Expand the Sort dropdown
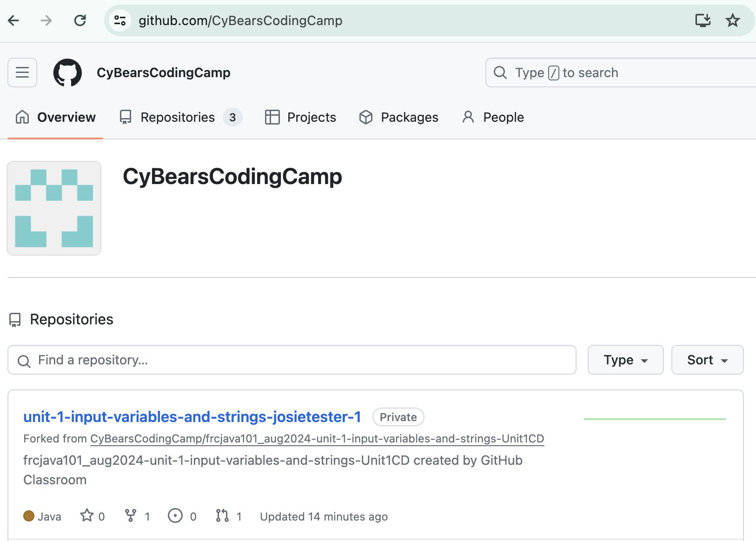Viewport: 756px width, 541px height. click(x=707, y=360)
